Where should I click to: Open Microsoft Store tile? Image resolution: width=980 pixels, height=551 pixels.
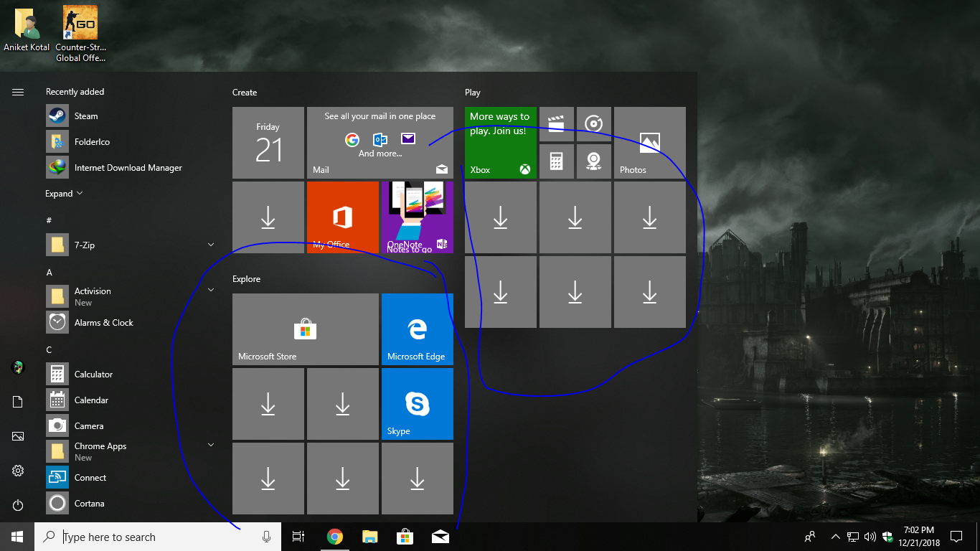click(306, 329)
